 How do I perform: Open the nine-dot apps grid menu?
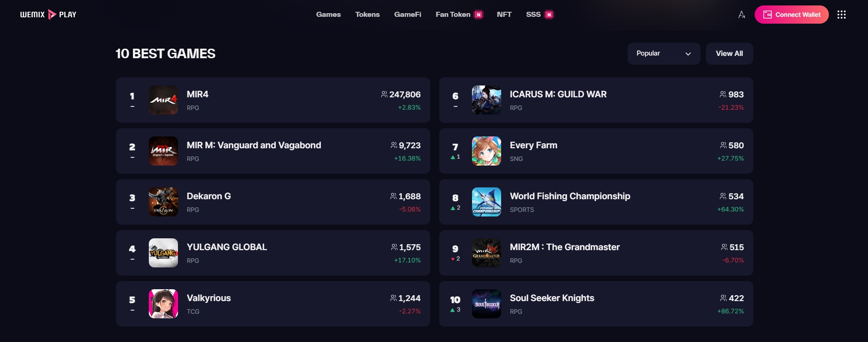841,15
